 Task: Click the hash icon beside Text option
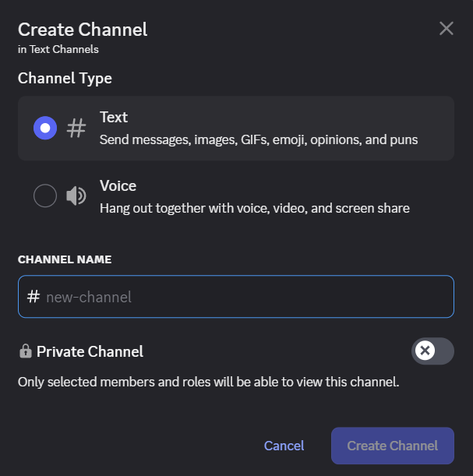(x=76, y=128)
